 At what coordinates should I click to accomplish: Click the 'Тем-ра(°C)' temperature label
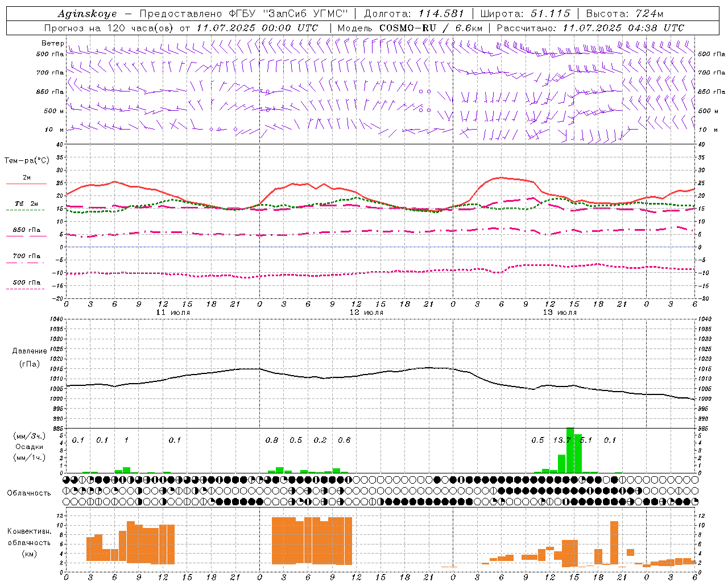pyautogui.click(x=27, y=161)
